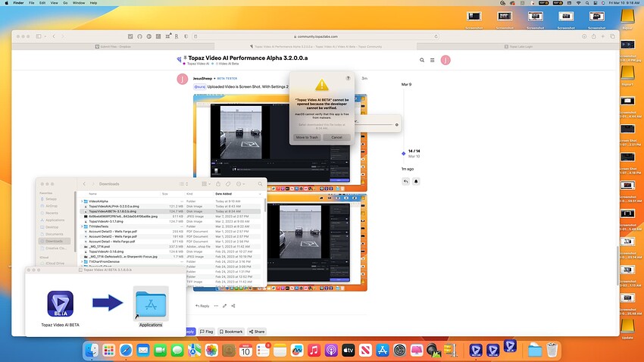Click the Video AI Beta subcategory link
This screenshot has height=362, width=644.
click(228, 64)
